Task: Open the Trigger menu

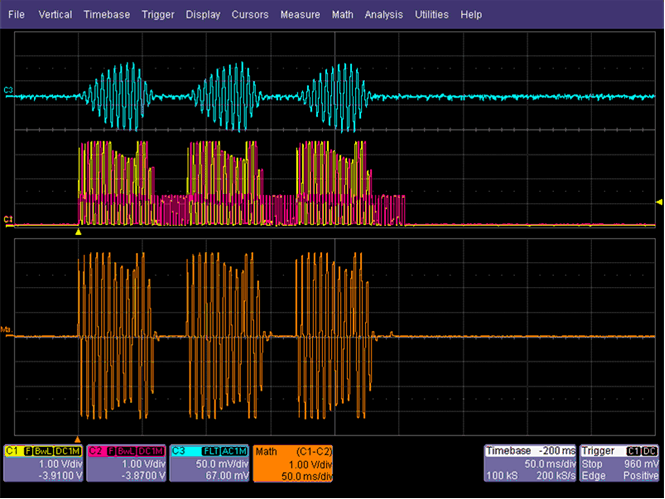Action: coord(160,15)
